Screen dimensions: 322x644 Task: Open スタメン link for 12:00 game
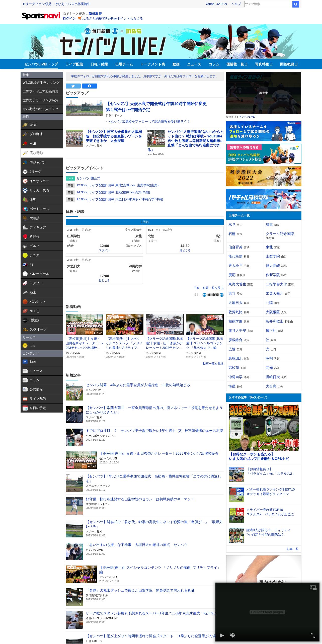104,250
